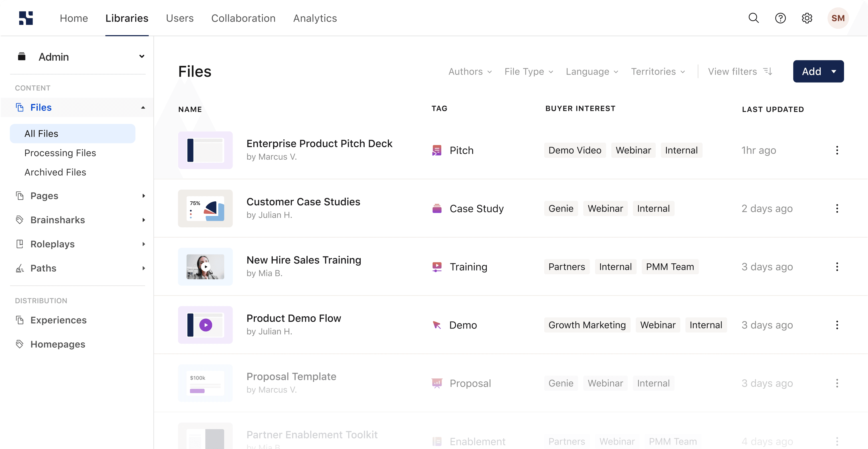Click the Case Study tag icon

[x=437, y=209]
